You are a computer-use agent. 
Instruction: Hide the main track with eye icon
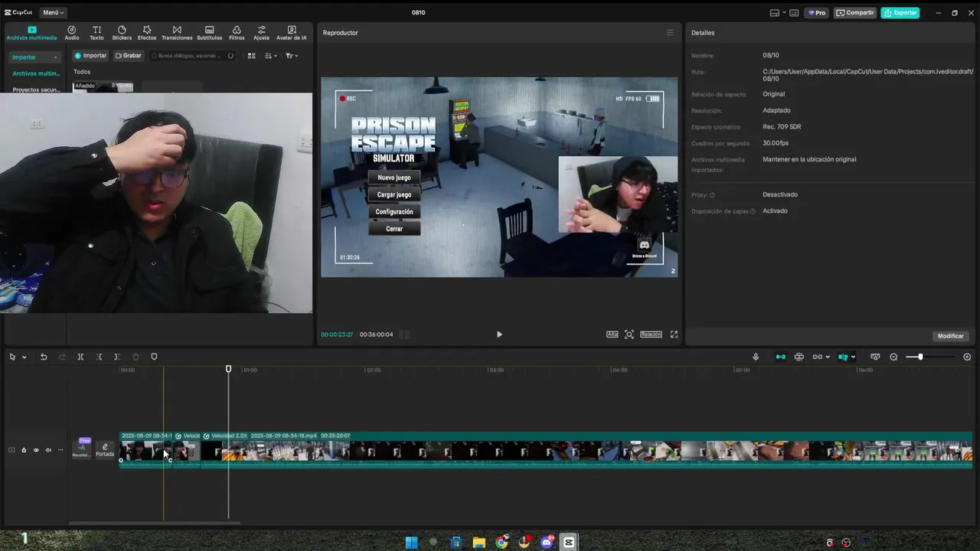point(36,450)
